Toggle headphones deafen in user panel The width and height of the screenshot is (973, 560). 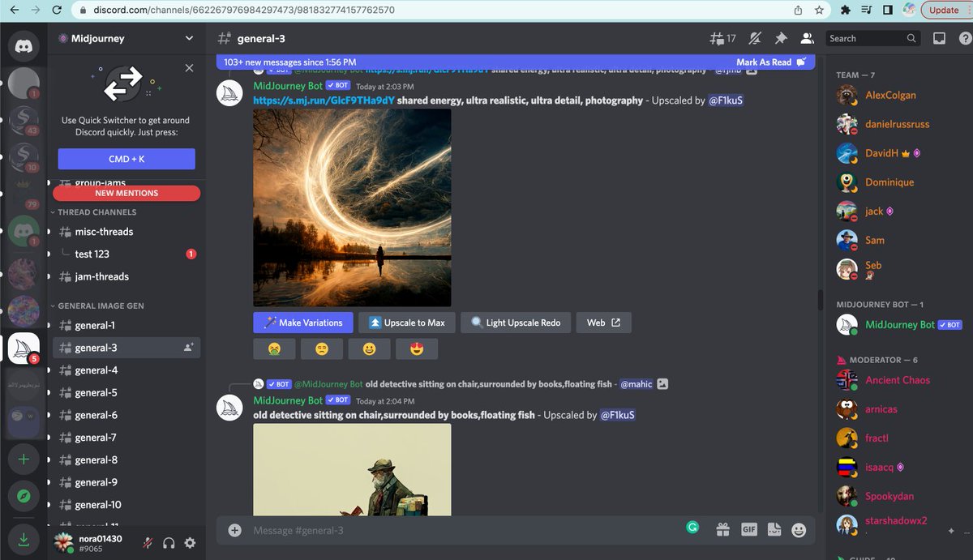coord(169,543)
